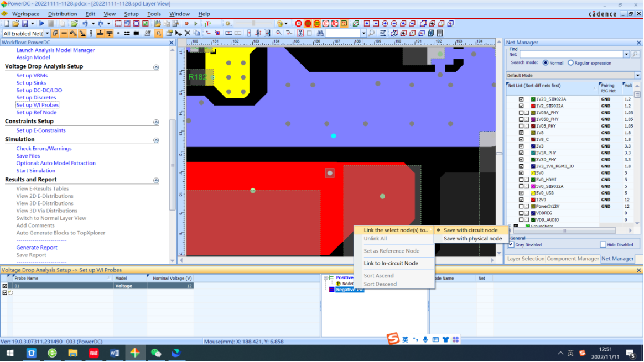The width and height of the screenshot is (644, 362).
Task: Click the red record dot icon
Action: click(186, 23)
